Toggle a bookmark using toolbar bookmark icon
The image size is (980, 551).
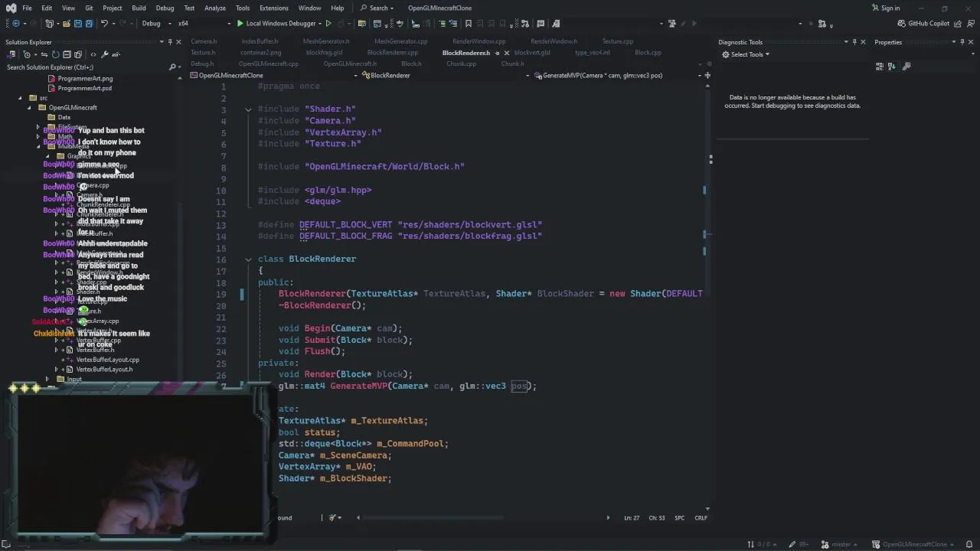[x=469, y=24]
